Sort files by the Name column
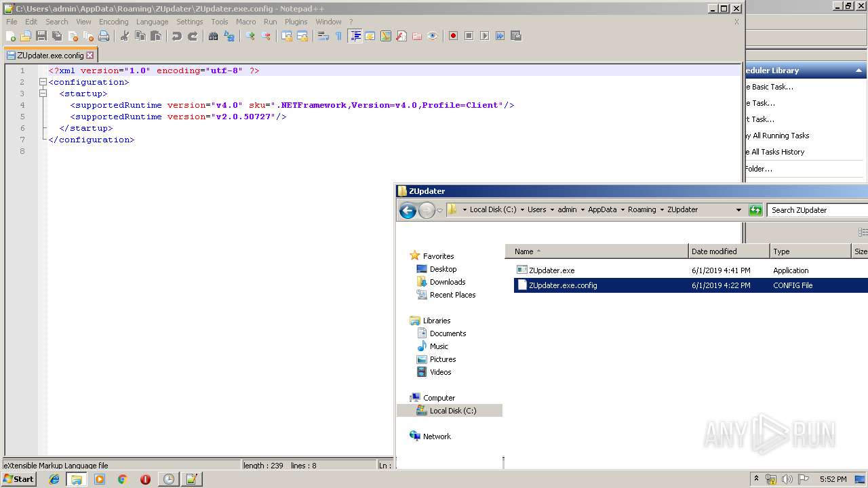The width and height of the screenshot is (868, 488). (597, 251)
